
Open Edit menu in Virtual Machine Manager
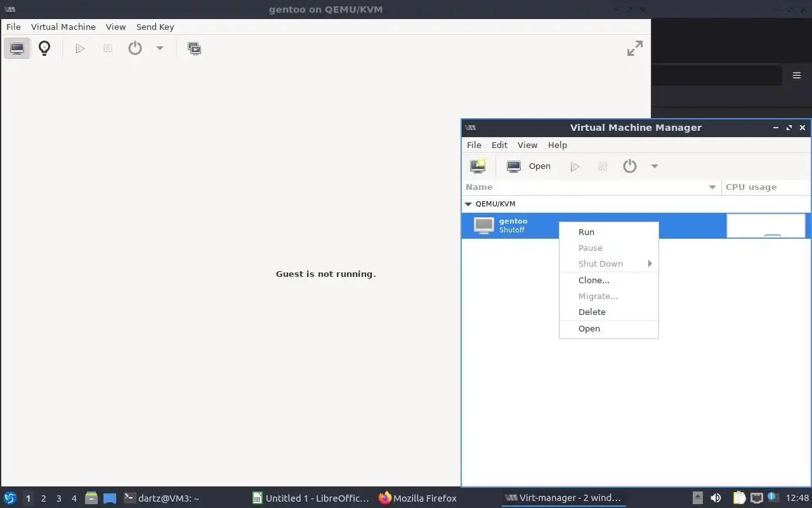click(499, 145)
